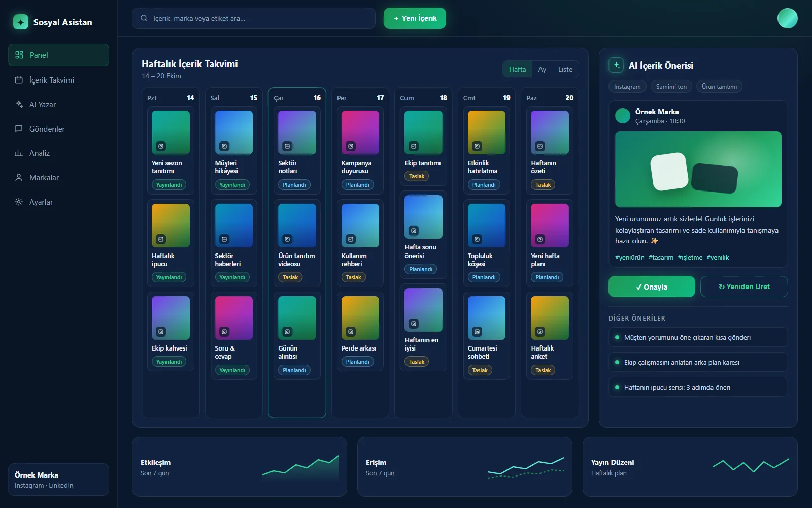Screen dimensions: 812x508
Task: Open the Örnek Marka account switcher
Action: coord(58,480)
